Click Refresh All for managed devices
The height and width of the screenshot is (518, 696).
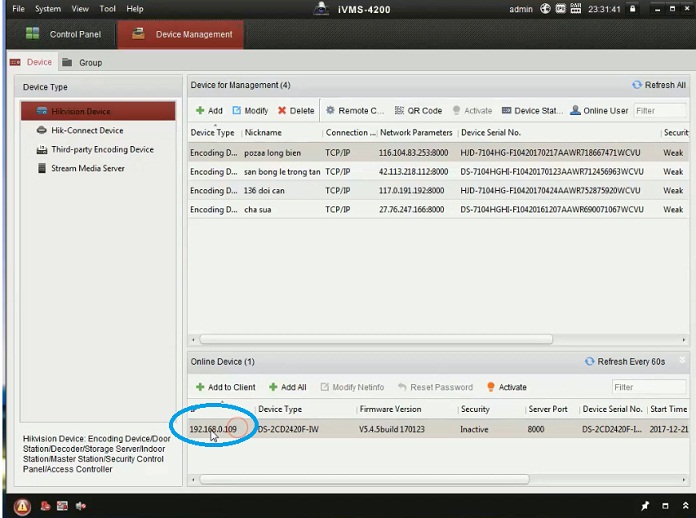coord(659,85)
